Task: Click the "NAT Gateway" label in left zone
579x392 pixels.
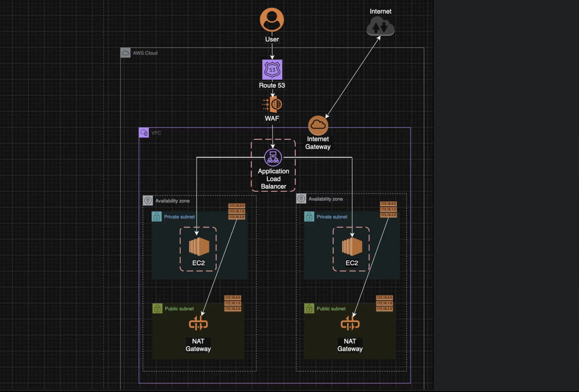Action: click(198, 345)
